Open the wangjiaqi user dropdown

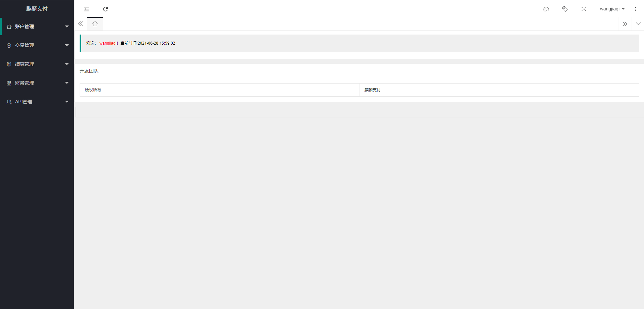click(612, 9)
